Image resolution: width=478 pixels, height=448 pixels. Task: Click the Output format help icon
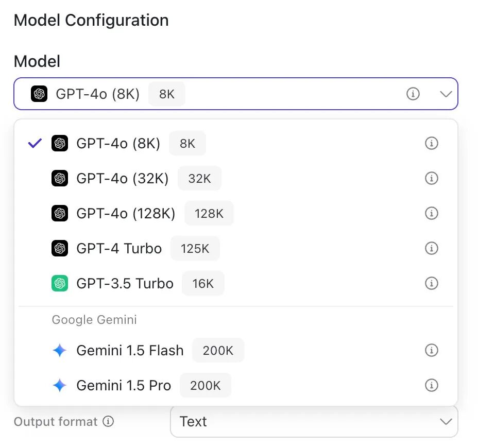[x=108, y=422]
